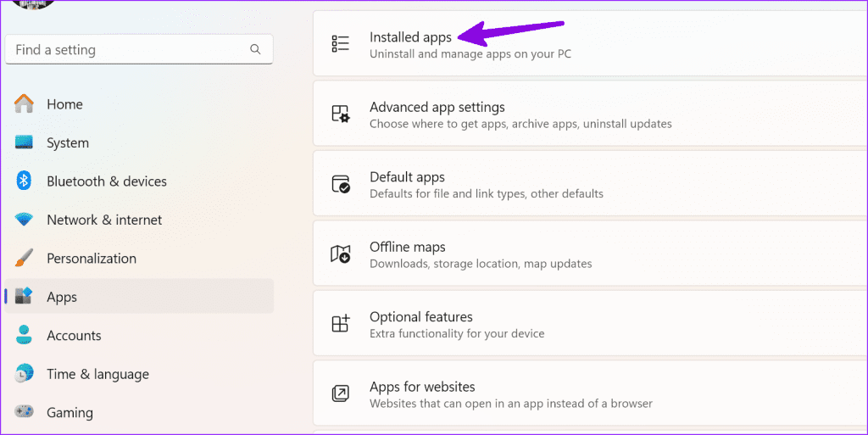Navigate to Gaming settings

coord(70,413)
